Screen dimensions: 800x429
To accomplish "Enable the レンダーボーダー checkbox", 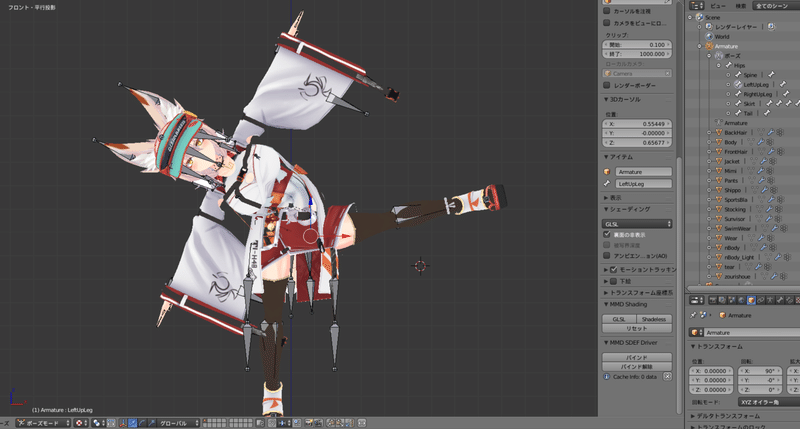I will click(607, 86).
